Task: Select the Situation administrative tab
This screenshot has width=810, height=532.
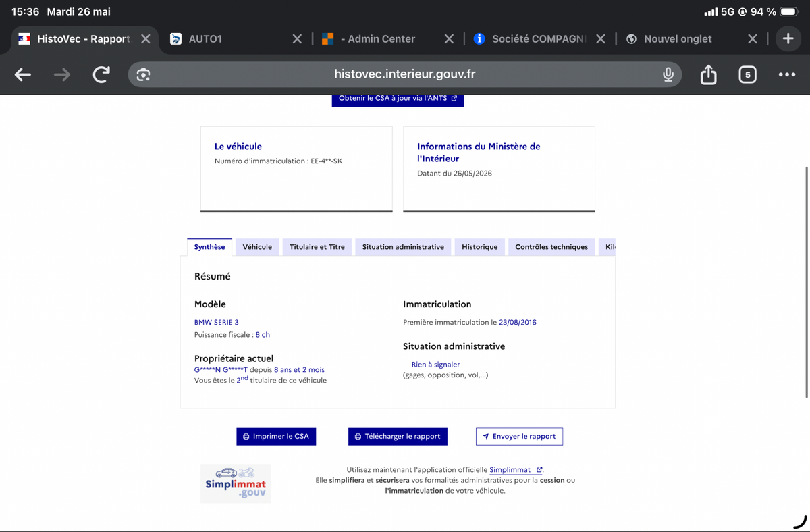Action: tap(403, 247)
